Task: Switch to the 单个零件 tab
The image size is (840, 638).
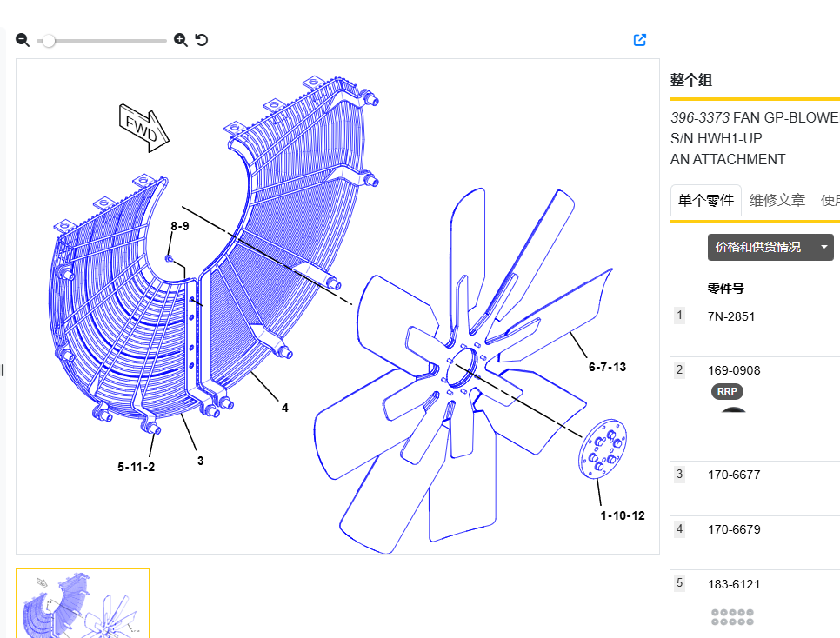Action: click(x=706, y=201)
